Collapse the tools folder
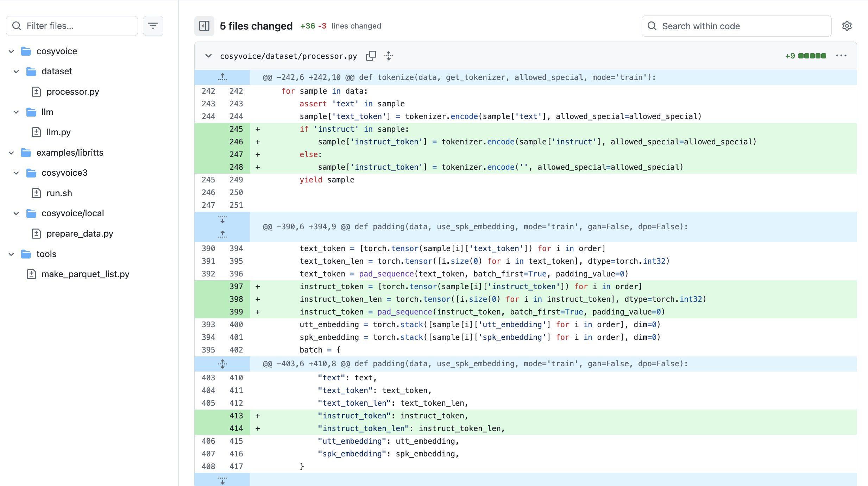Image resolution: width=868 pixels, height=486 pixels. [11, 254]
